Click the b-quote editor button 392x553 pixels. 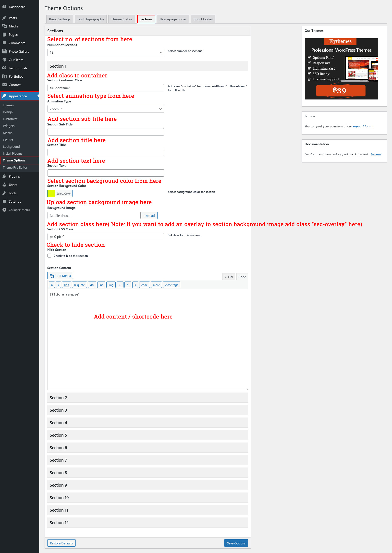[79, 285]
